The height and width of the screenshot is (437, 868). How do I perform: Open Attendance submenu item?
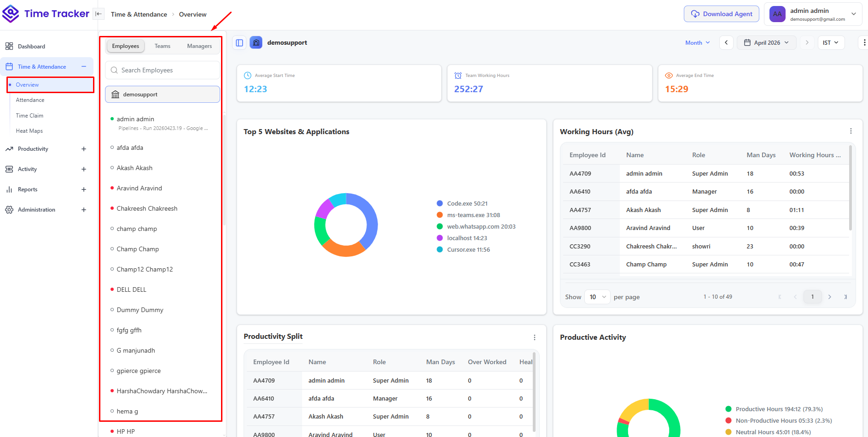pyautogui.click(x=30, y=100)
